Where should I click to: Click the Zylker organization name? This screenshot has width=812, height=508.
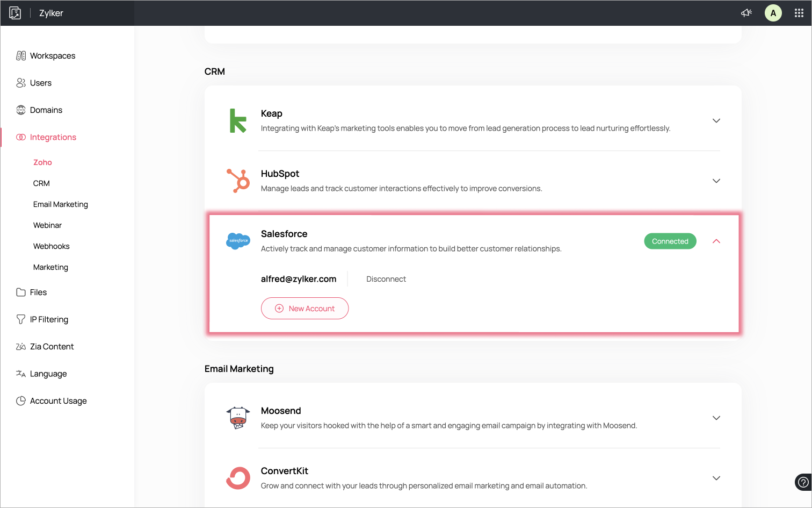pyautogui.click(x=51, y=13)
